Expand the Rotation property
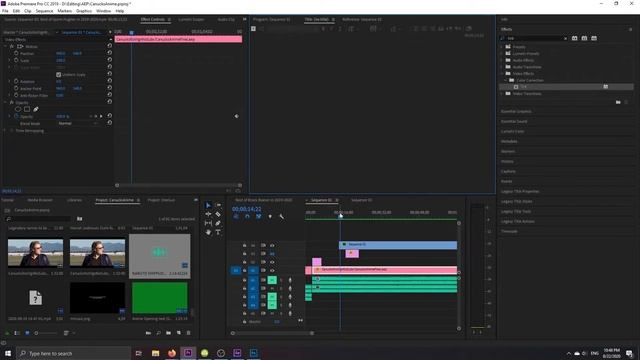This screenshot has height=360, width=640. tap(10, 81)
